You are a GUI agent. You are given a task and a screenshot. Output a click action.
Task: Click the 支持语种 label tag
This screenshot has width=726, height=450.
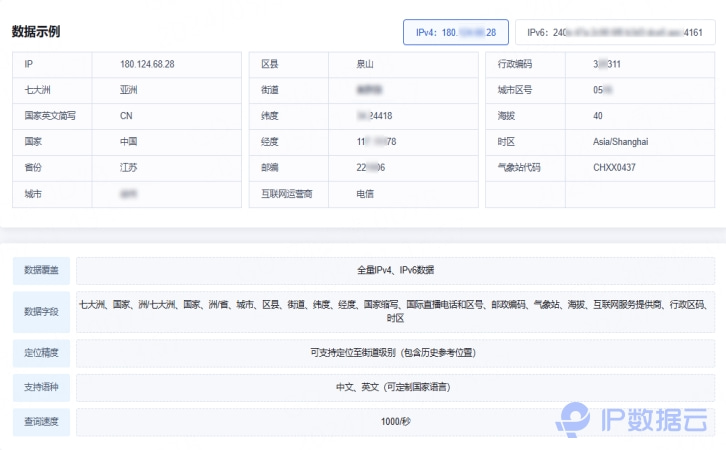point(41,388)
